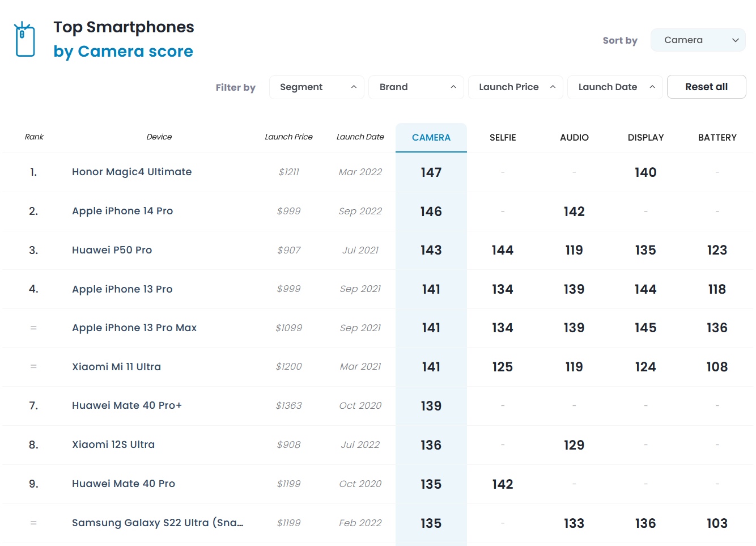Viewport: 756px width, 546px height.
Task: Click audio score 129 for Xiaomi 12S Ultra
Action: coord(574,445)
